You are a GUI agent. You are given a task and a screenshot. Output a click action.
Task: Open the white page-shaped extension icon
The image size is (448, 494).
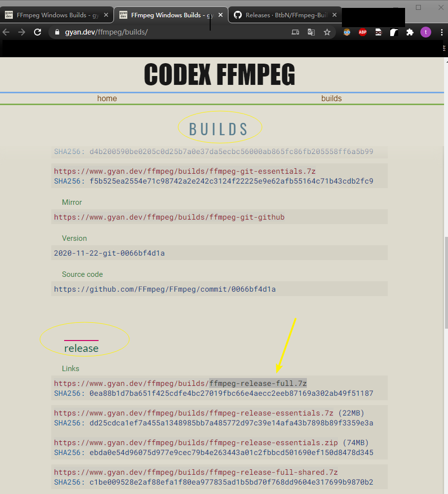tap(394, 32)
